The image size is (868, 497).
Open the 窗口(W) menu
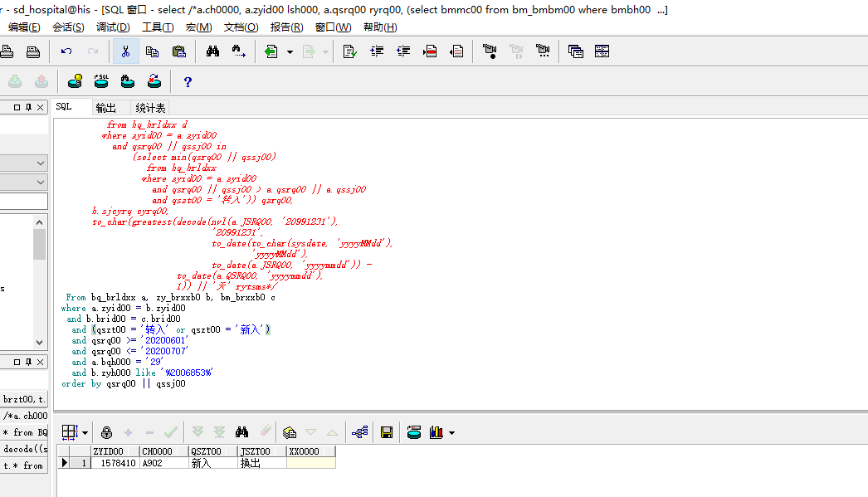click(334, 27)
